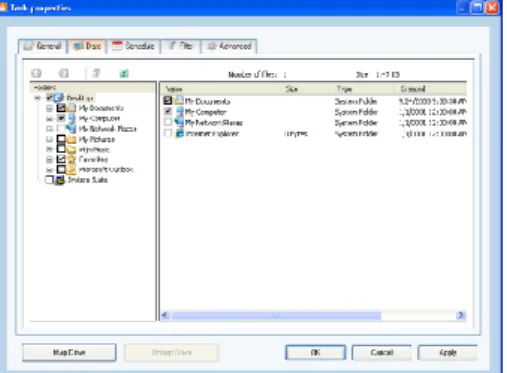Sort file list by Type column
507x373 pixels.
coord(363,89)
